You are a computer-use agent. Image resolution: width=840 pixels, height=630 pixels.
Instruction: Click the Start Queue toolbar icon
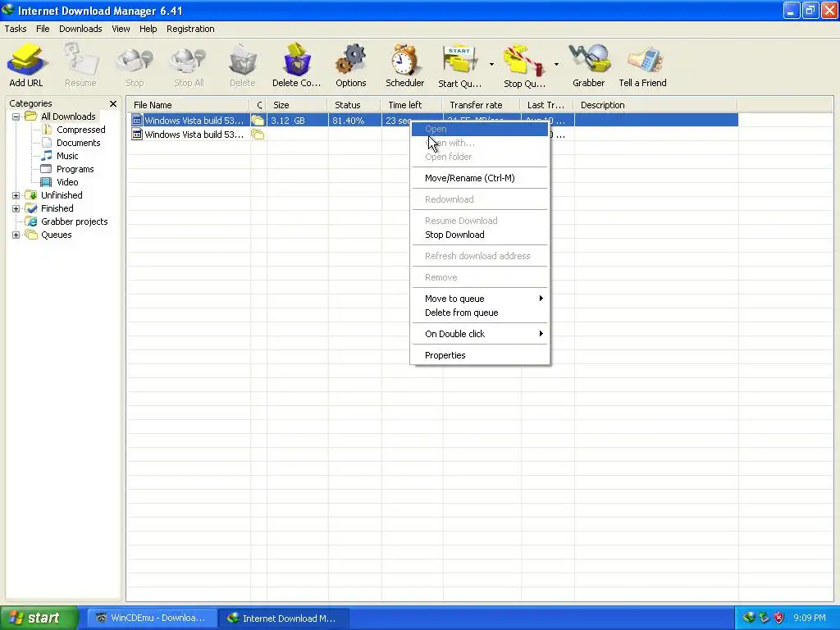point(459,66)
